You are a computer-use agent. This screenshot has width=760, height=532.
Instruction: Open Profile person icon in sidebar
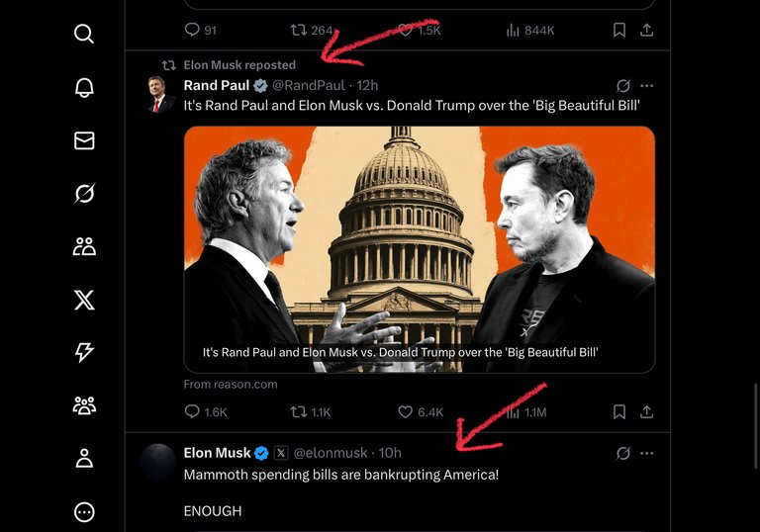click(x=84, y=459)
